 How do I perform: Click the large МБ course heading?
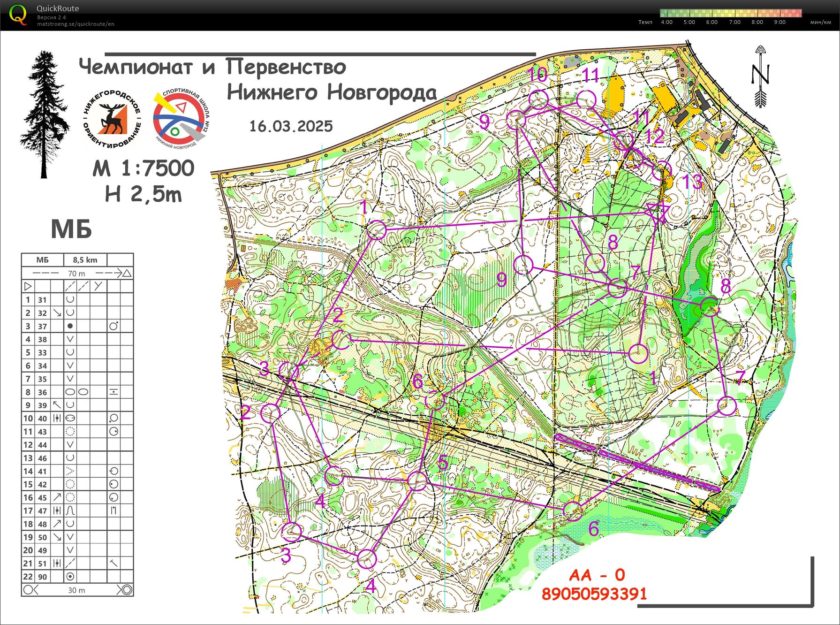(x=71, y=229)
